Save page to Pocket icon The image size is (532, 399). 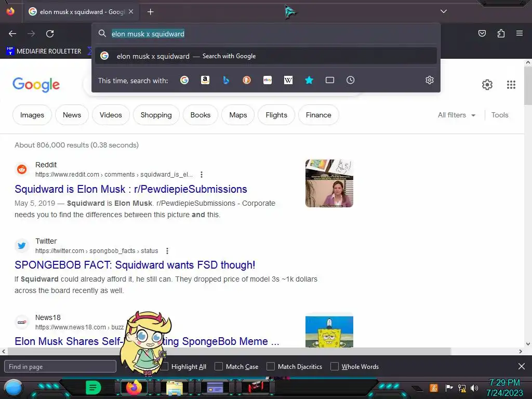[x=482, y=33]
